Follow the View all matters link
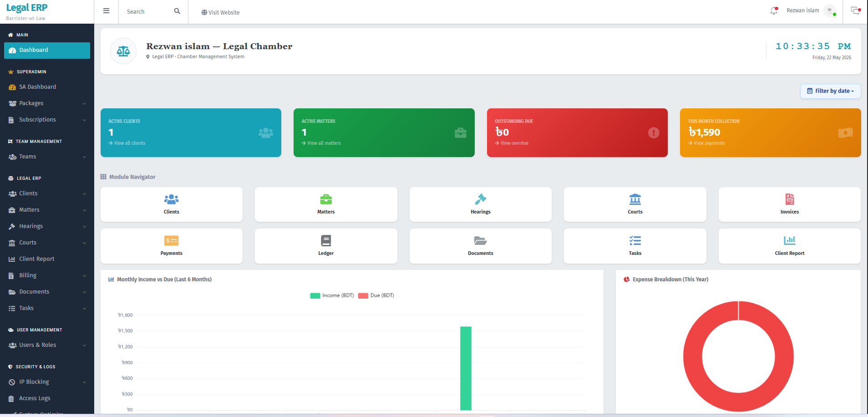Viewport: 868px width, 417px height. pyautogui.click(x=321, y=143)
